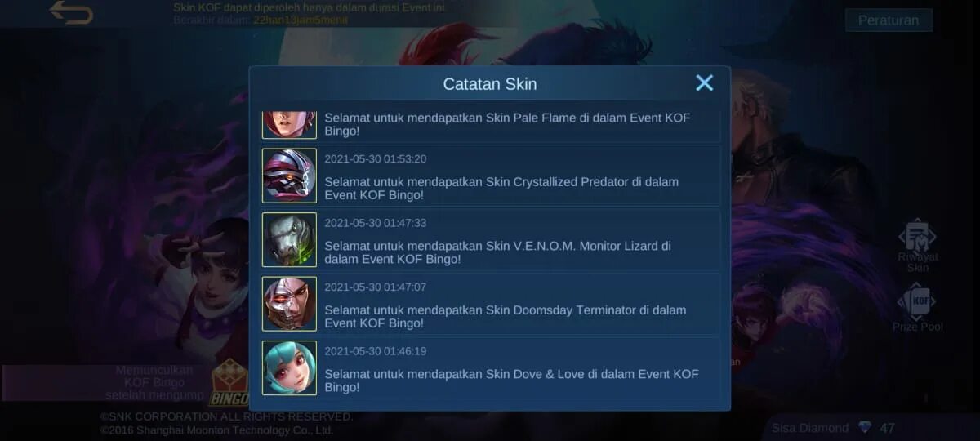Tap the Crystallized Predator skin avatar
Screen dimensions: 980x441
click(x=289, y=176)
